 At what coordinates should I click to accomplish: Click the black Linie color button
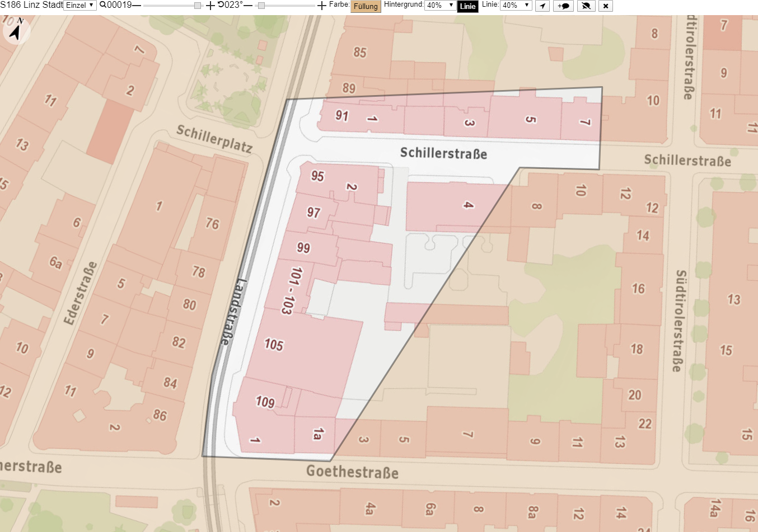467,7
